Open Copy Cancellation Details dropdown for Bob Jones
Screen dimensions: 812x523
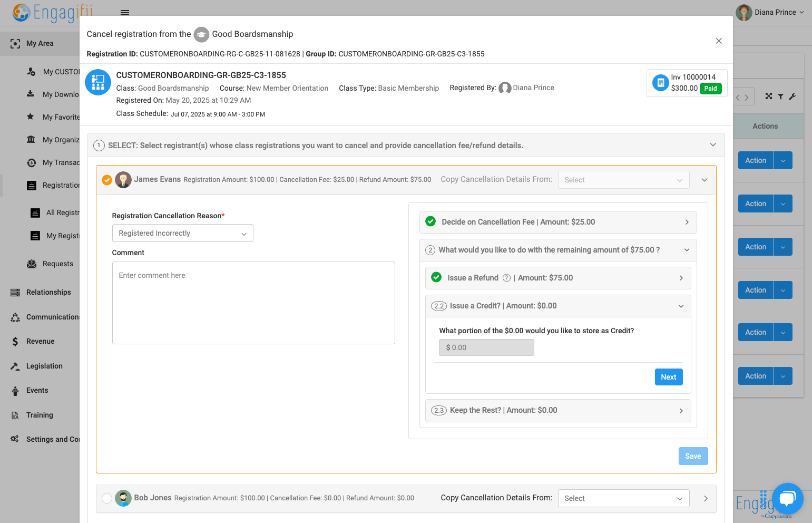pos(624,498)
